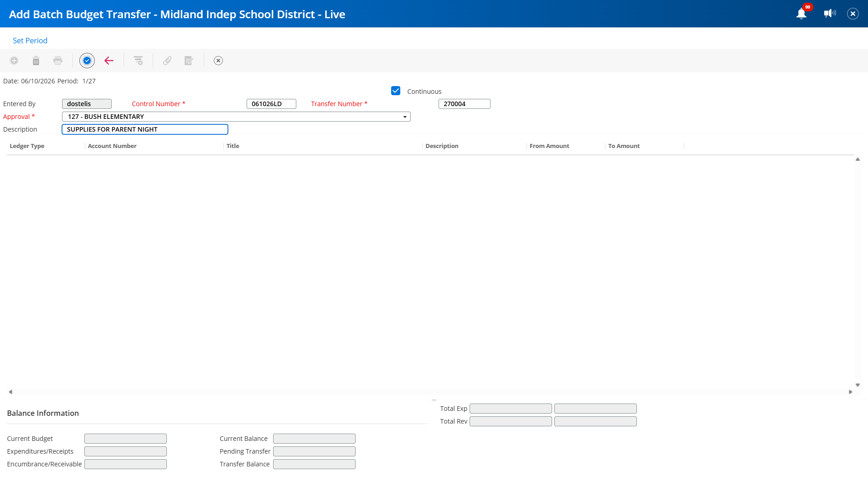Open attachments with the paperclip icon
Viewport: 868px width, 491px height.
(167, 61)
